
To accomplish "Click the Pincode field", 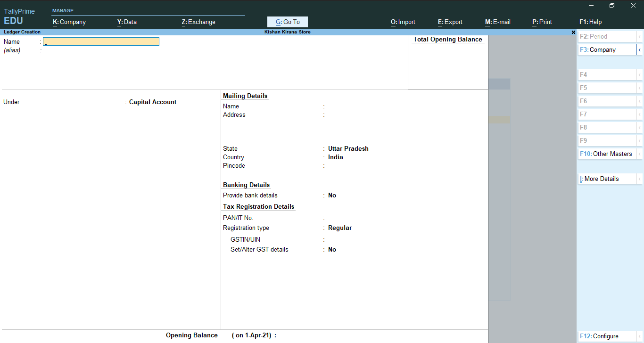I will coord(405,166).
